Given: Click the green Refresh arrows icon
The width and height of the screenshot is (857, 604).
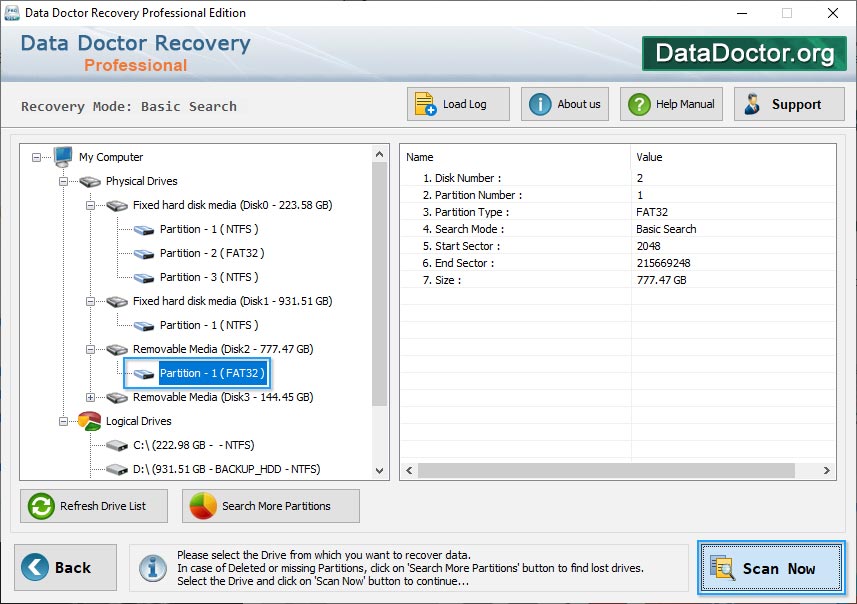Looking at the screenshot, I should (41, 506).
